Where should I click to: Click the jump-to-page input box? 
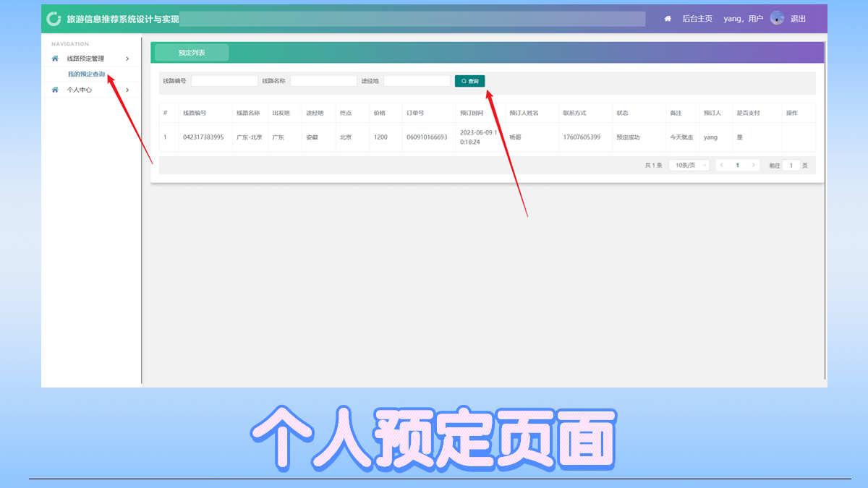pyautogui.click(x=791, y=166)
